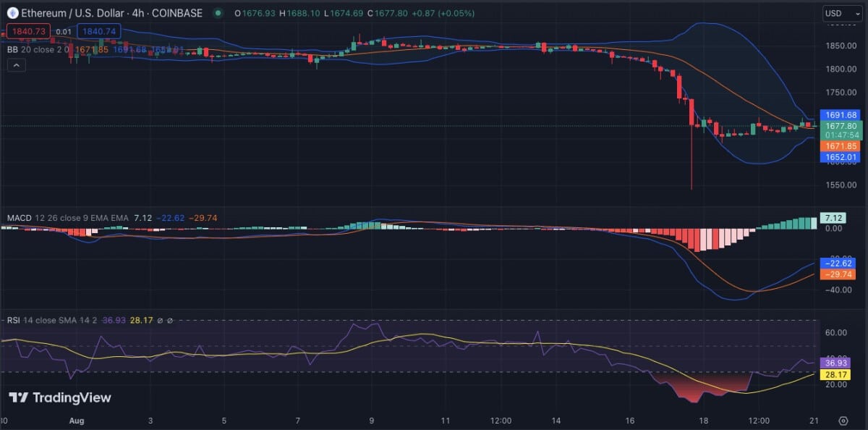Select the RSI 14 close SMA legend
Screen dimensions: 868x430
52,319
